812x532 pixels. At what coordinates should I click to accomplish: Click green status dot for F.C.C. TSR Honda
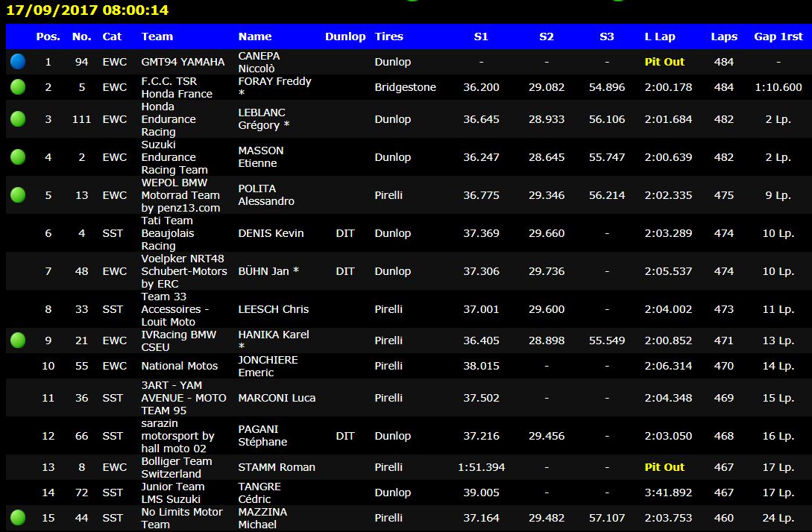[17, 87]
